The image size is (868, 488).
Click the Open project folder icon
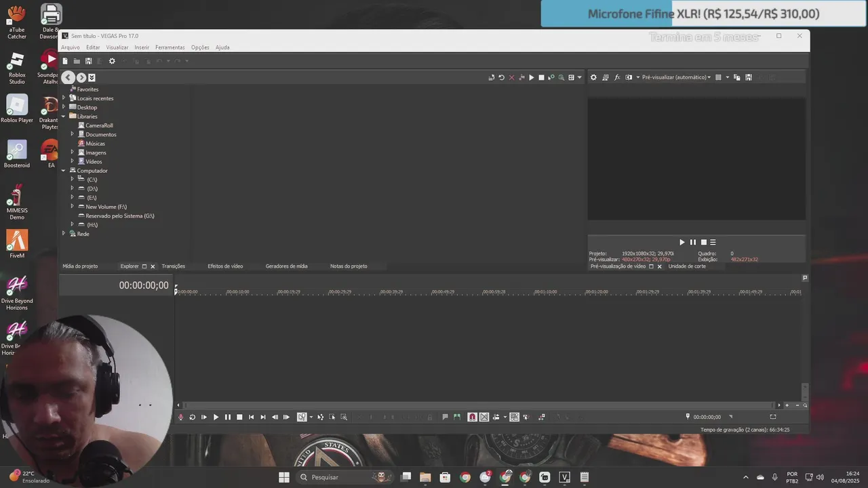77,61
